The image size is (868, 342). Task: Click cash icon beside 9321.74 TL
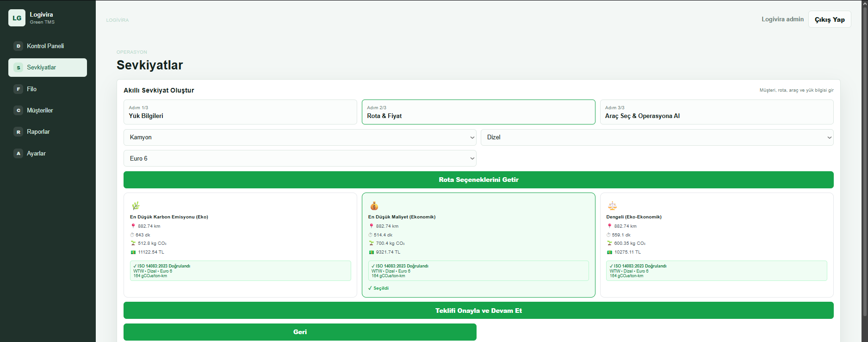pyautogui.click(x=371, y=252)
